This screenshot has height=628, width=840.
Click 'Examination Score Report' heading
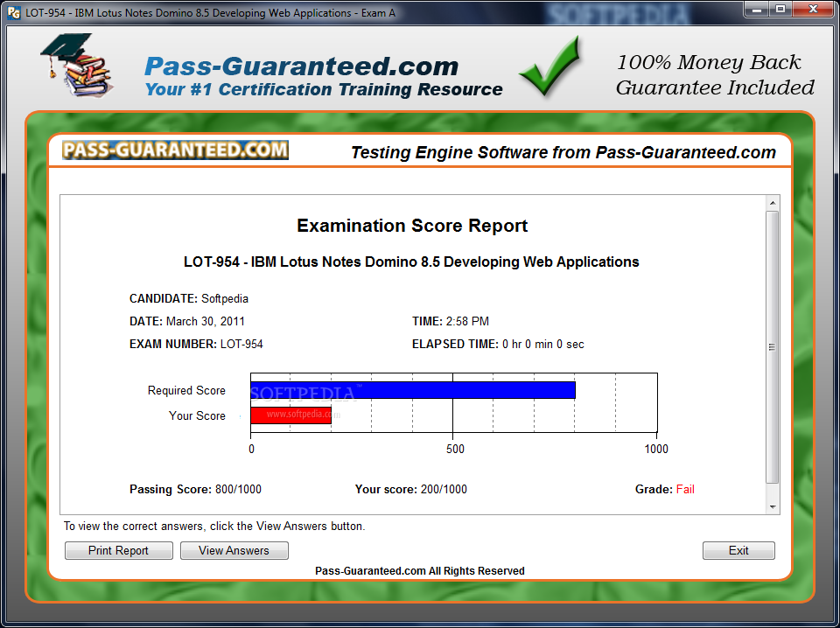point(412,226)
